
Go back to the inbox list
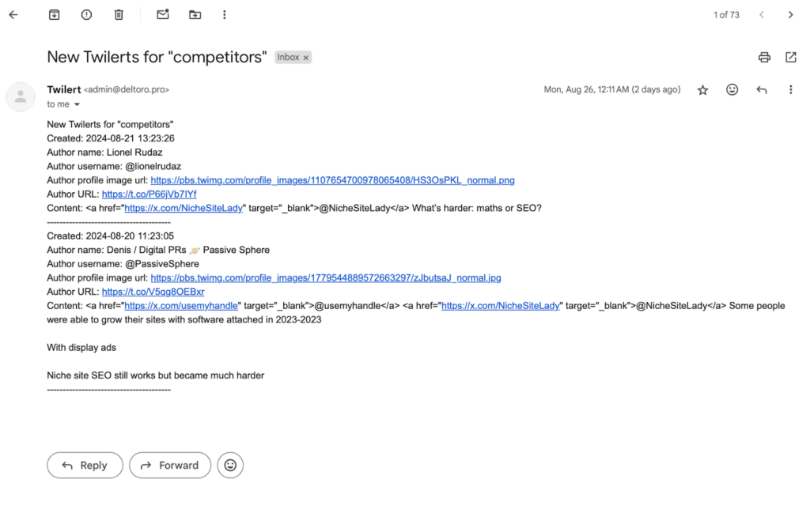(x=13, y=14)
